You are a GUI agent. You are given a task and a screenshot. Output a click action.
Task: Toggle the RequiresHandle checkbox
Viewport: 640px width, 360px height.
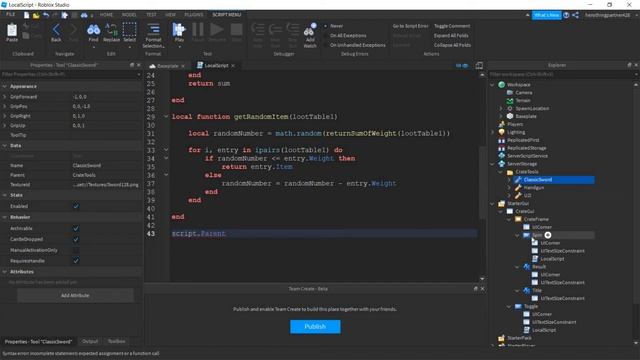(76, 261)
